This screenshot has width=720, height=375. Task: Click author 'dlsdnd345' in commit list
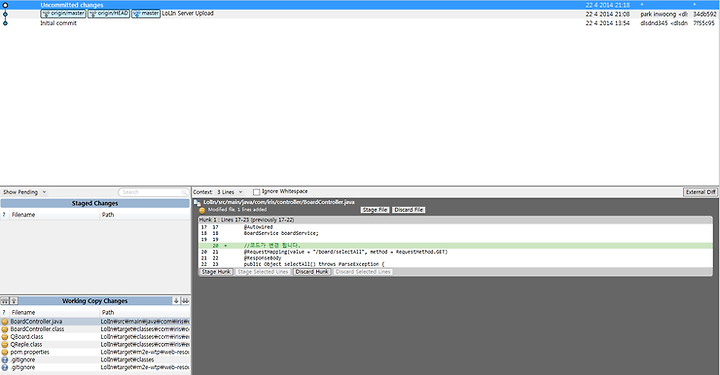[x=664, y=23]
